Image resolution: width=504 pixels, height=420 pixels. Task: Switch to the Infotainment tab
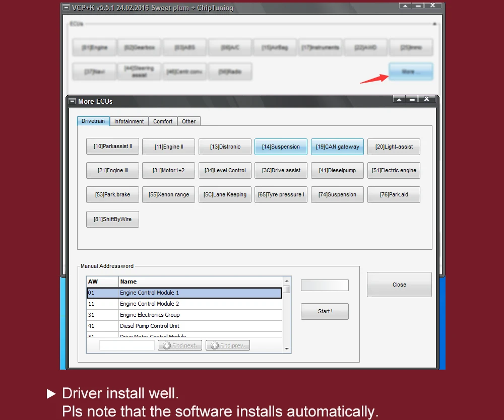(129, 121)
